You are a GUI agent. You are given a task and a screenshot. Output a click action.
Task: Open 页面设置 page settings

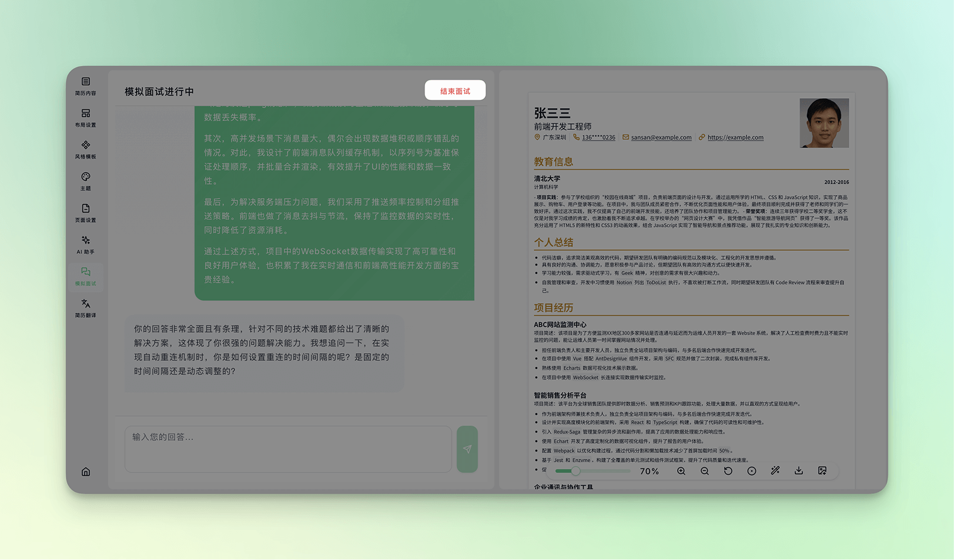point(85,213)
